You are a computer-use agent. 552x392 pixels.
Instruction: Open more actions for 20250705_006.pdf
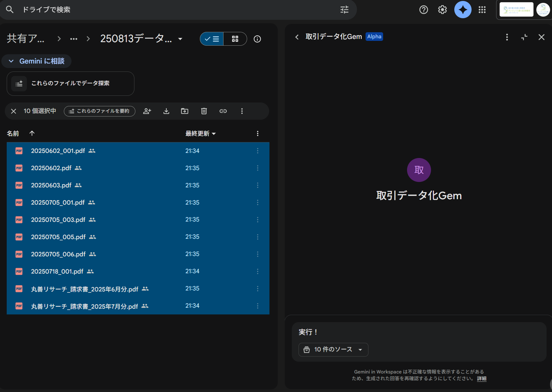(x=258, y=254)
